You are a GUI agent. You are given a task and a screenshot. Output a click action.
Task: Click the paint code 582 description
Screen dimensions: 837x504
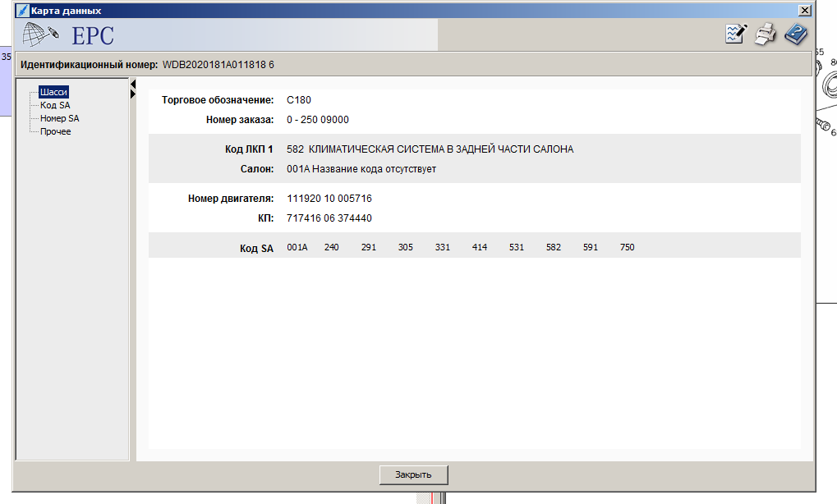430,149
